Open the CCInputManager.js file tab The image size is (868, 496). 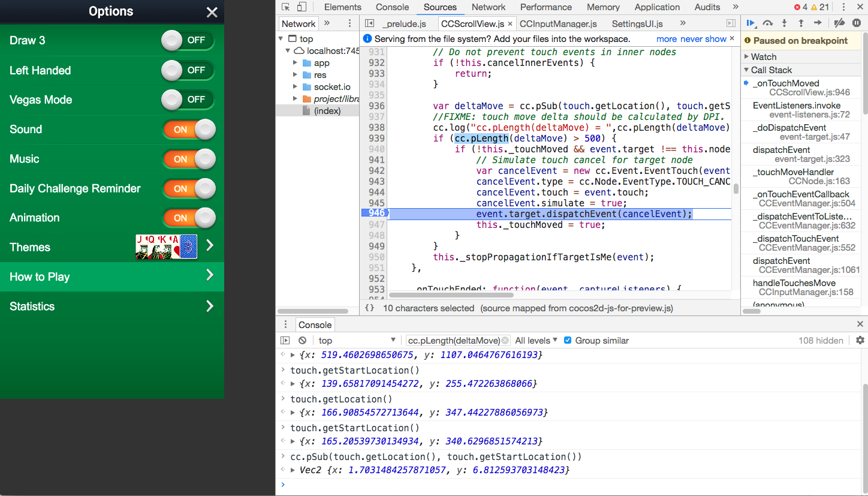(557, 24)
